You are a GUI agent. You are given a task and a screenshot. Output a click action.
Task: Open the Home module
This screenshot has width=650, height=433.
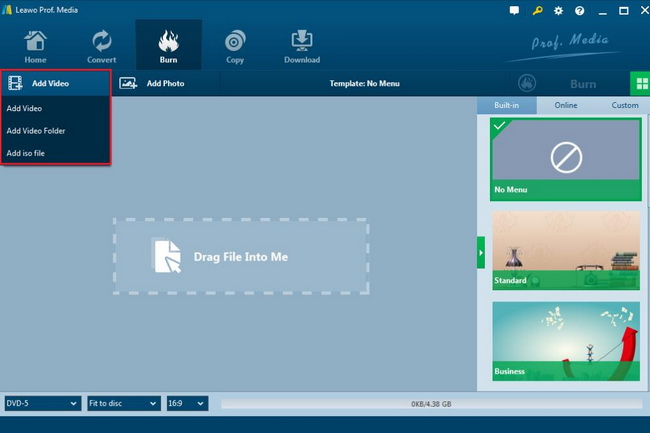[35, 47]
